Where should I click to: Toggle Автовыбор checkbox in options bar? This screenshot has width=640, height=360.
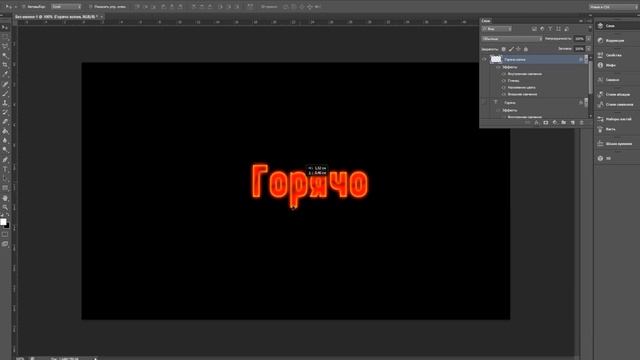pyautogui.click(x=23, y=7)
